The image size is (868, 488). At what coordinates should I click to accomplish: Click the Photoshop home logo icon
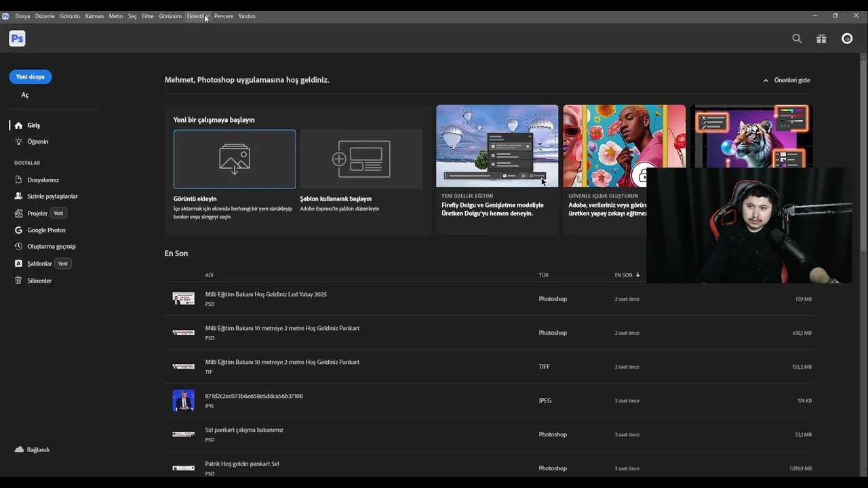click(x=17, y=39)
